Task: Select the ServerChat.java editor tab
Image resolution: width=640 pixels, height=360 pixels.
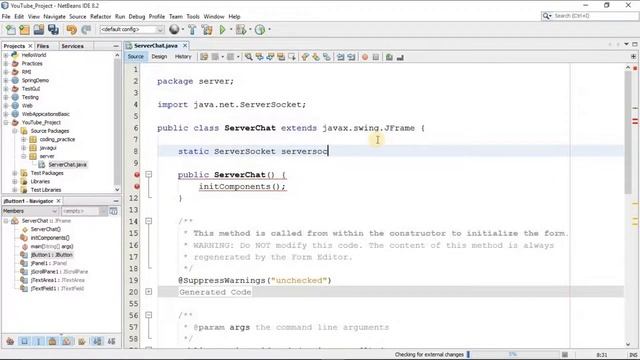Action: 155,45
